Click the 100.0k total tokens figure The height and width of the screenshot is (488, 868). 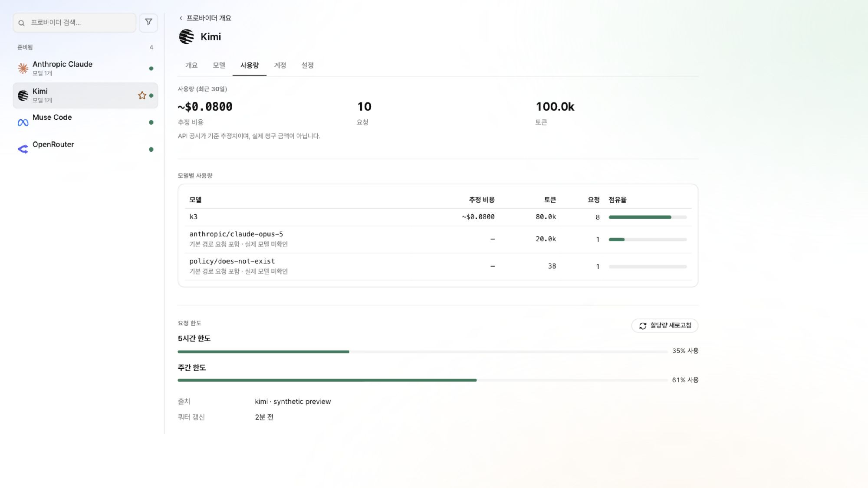coord(555,107)
